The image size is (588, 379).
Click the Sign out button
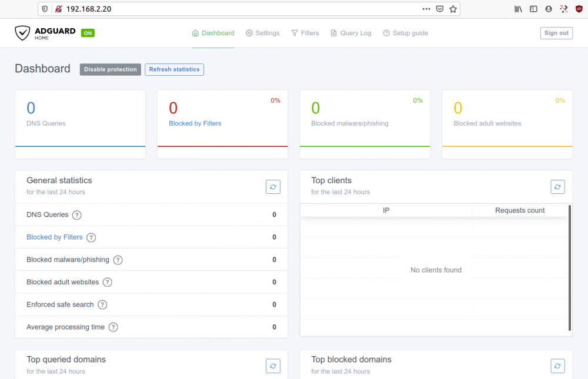556,33
